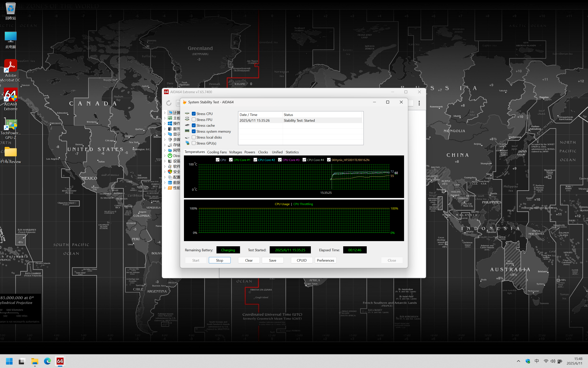Launch AIDA64 Extreme desktop shortcut
Screen dimensions: 588x368
point(11,99)
